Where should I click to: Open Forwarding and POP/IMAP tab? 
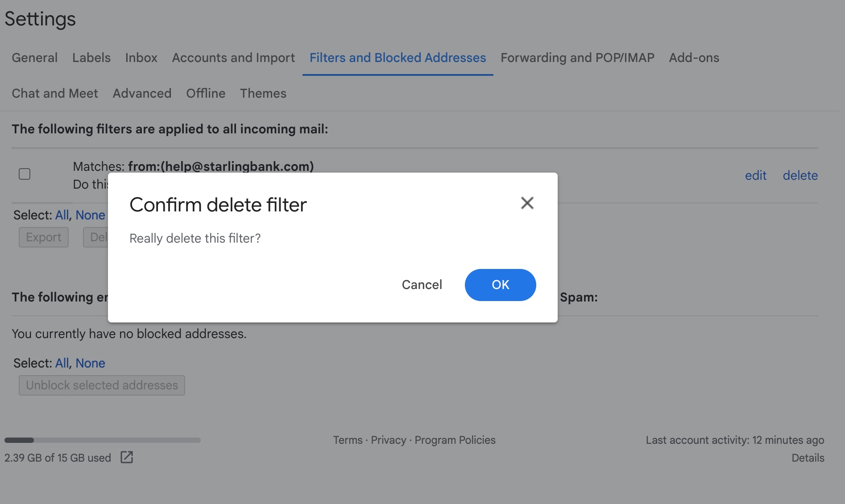click(577, 58)
